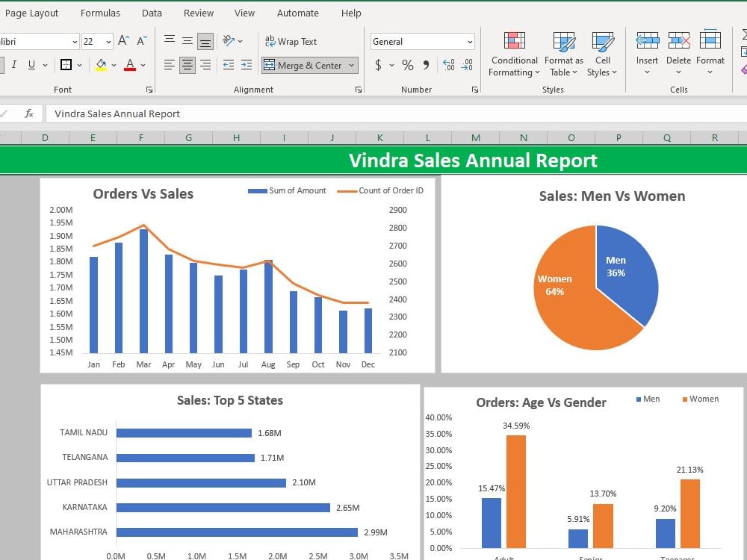The height and width of the screenshot is (560, 747).
Task: Increase decimal places
Action: tap(448, 65)
